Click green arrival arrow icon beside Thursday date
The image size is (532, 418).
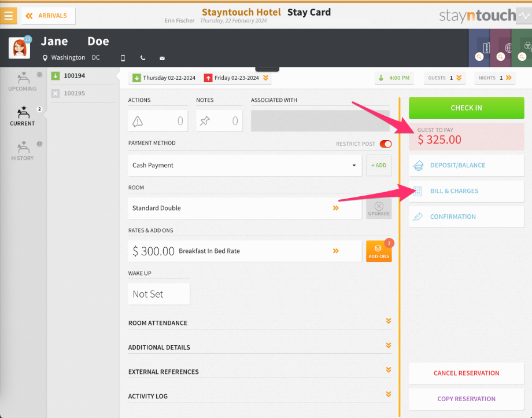coord(136,78)
